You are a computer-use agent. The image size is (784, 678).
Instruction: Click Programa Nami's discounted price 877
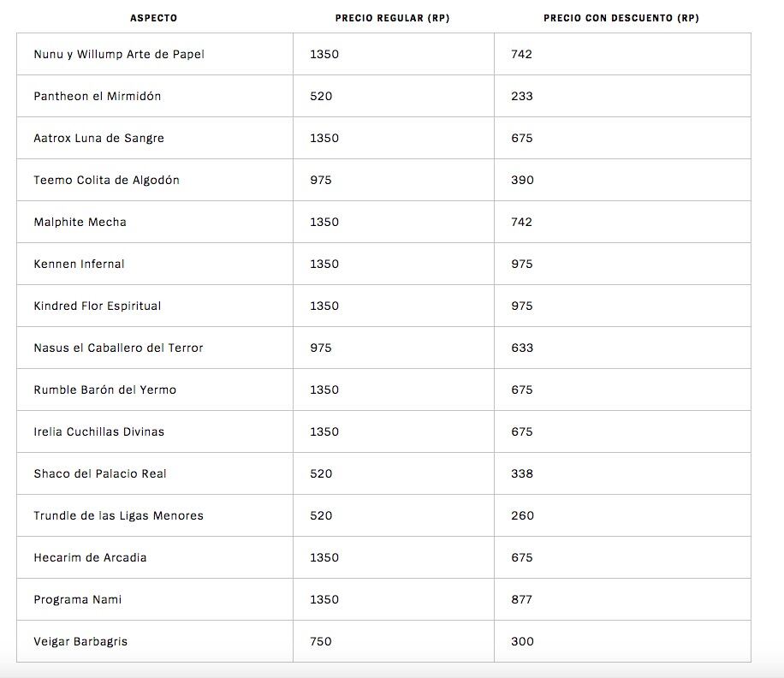(522, 599)
